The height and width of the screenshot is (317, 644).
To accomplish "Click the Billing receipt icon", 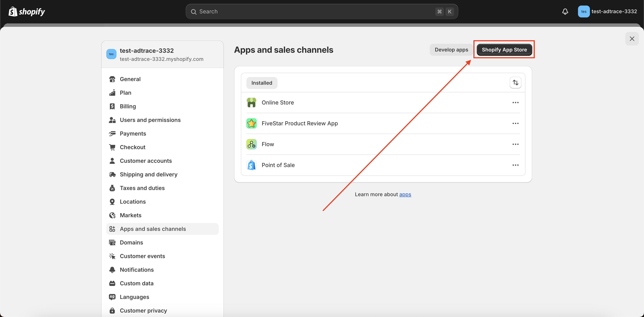I will (112, 106).
